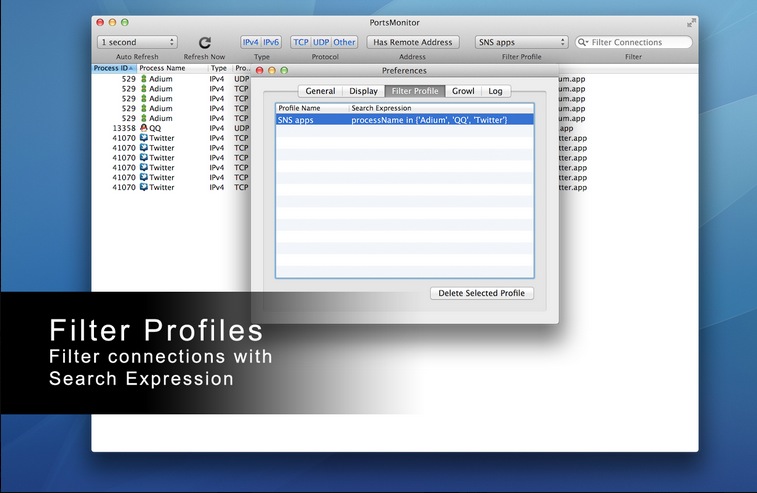Switch to the Growl preferences tab

(463, 91)
